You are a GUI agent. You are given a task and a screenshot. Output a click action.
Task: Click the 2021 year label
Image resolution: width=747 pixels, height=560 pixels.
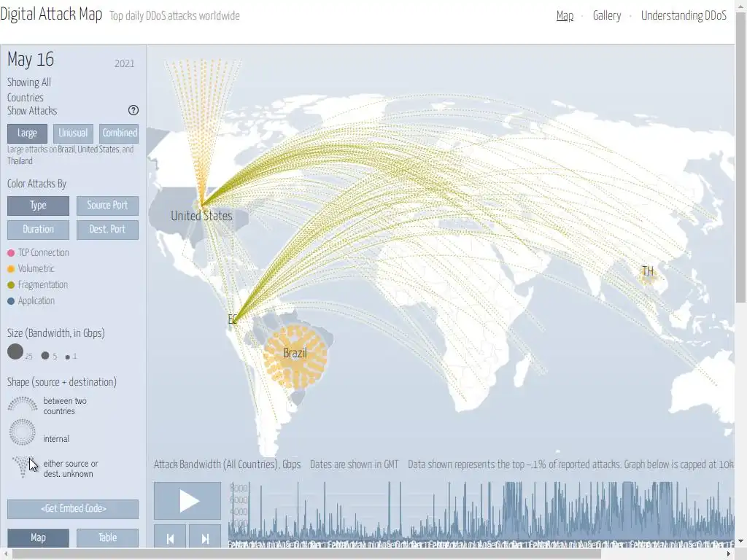pyautogui.click(x=124, y=64)
